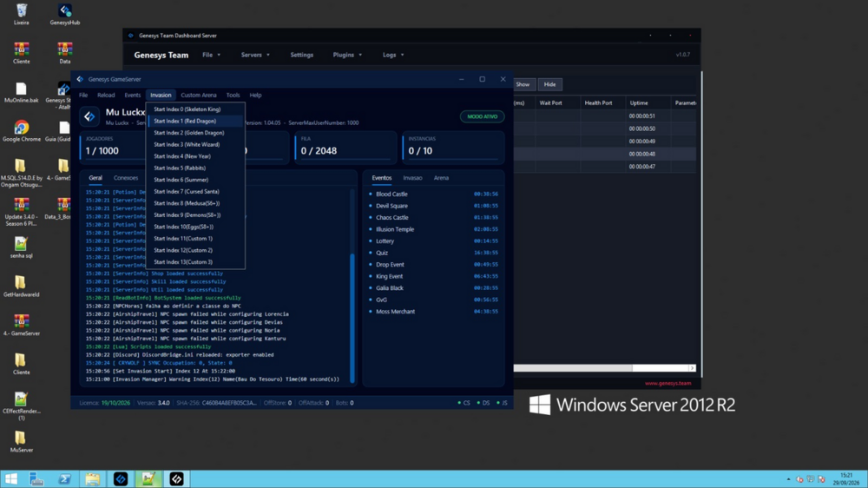Open the Reload menu
Viewport: 868px width, 488px height.
(106, 96)
